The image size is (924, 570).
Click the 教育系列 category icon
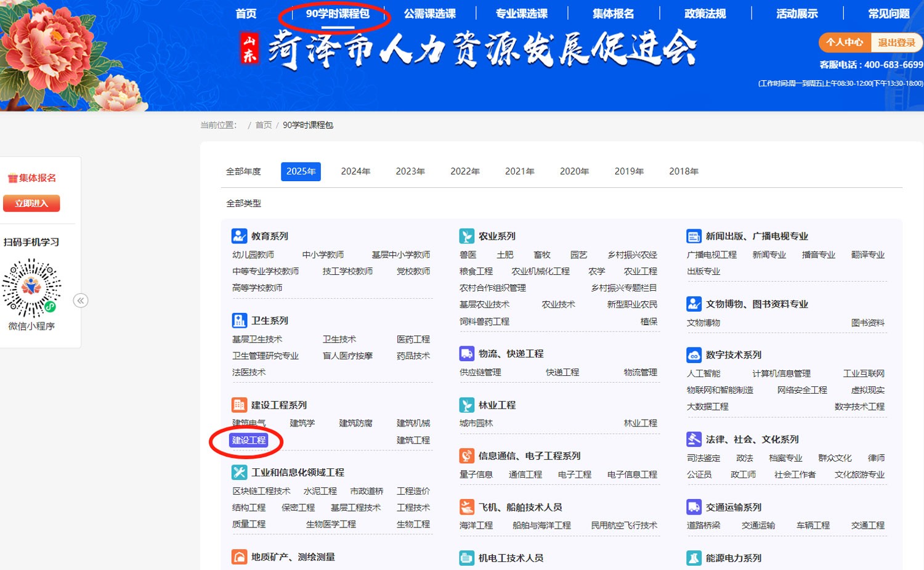click(239, 236)
